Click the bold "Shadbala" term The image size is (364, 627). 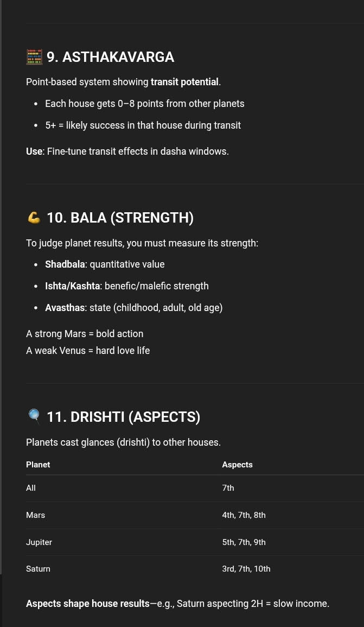point(65,264)
